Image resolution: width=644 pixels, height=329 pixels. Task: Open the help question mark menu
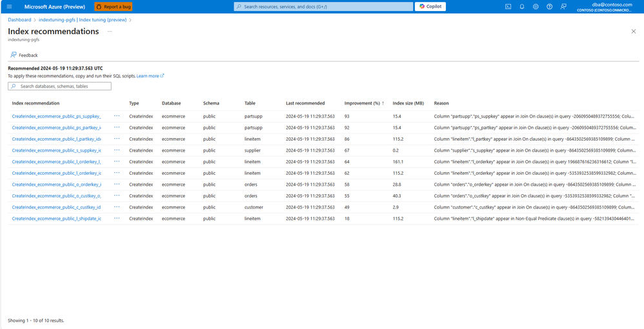[x=550, y=6]
